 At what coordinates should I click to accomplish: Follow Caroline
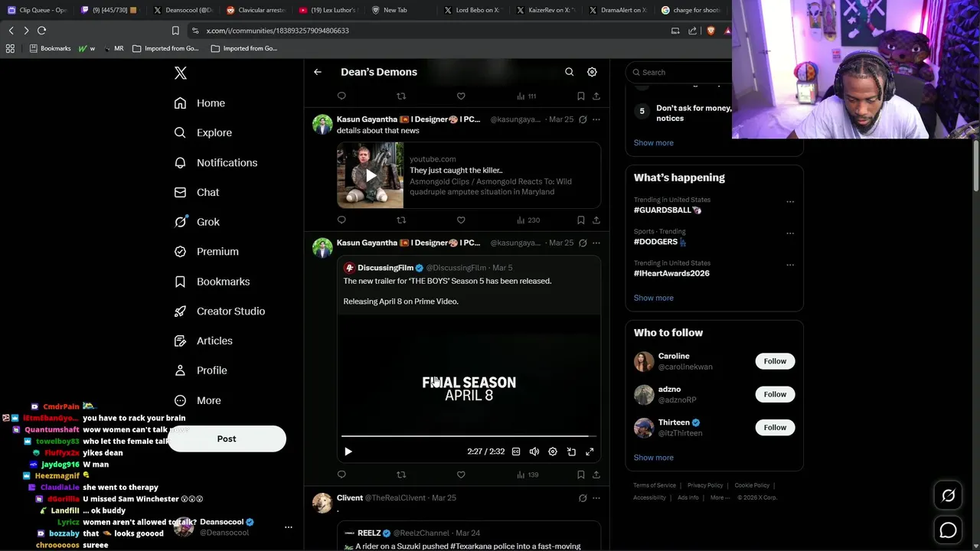coord(775,361)
